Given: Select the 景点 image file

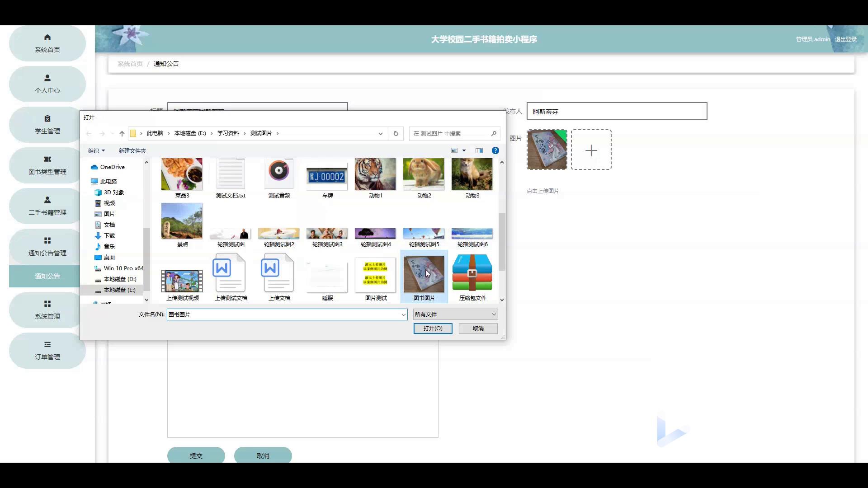Looking at the screenshot, I should (182, 225).
